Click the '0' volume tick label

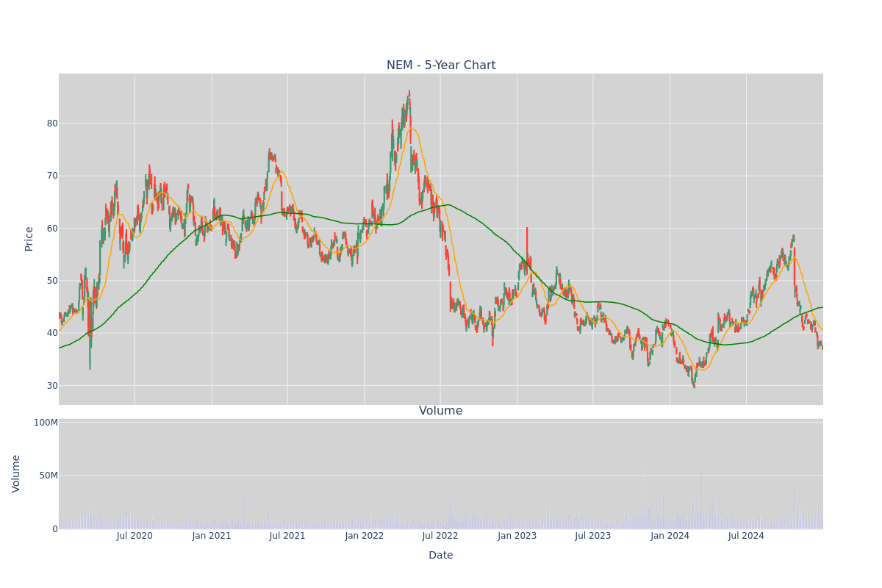coord(55,528)
